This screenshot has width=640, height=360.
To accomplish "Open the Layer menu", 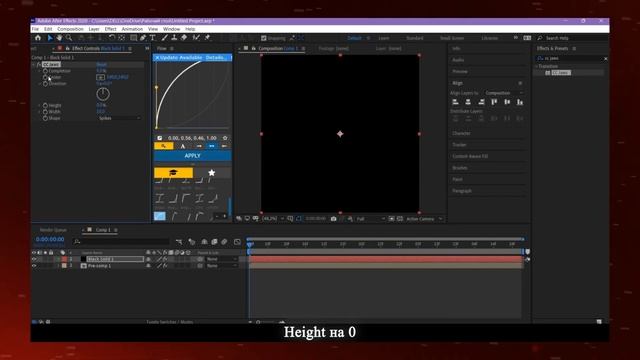I will click(94, 29).
